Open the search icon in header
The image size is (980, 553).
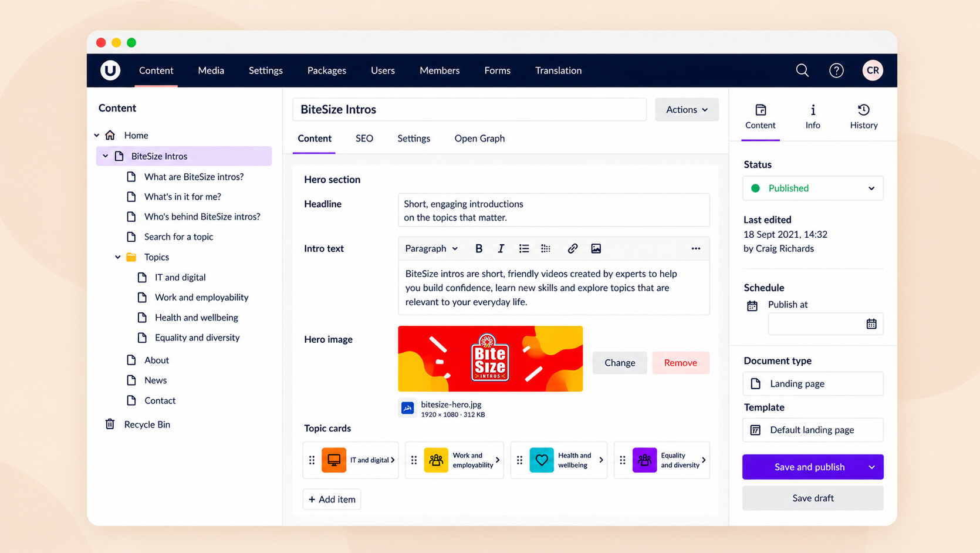pos(802,70)
